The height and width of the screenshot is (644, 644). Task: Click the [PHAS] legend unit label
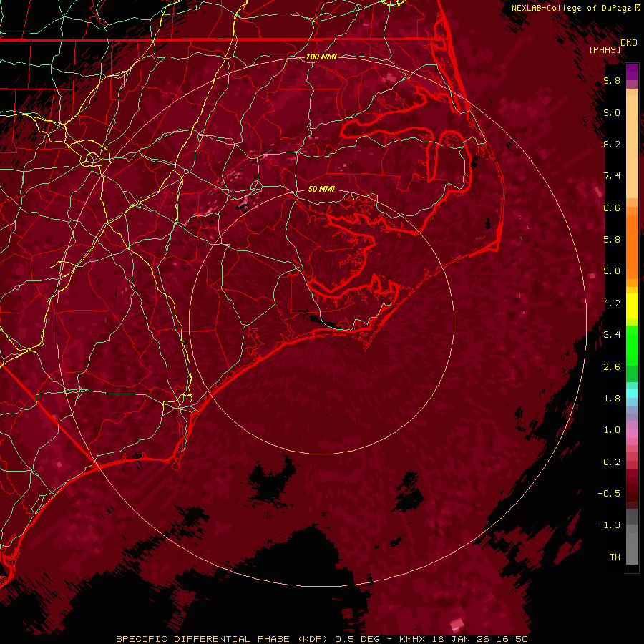pos(605,50)
